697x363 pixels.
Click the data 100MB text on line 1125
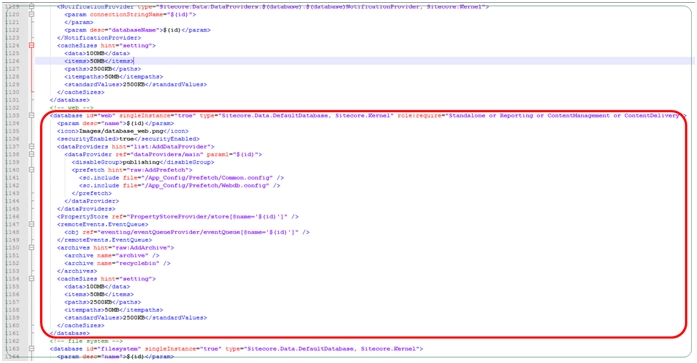coord(97,53)
